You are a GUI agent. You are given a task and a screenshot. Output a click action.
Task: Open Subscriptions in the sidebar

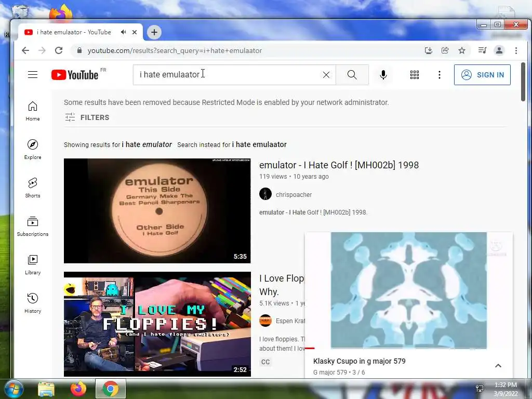pyautogui.click(x=33, y=227)
